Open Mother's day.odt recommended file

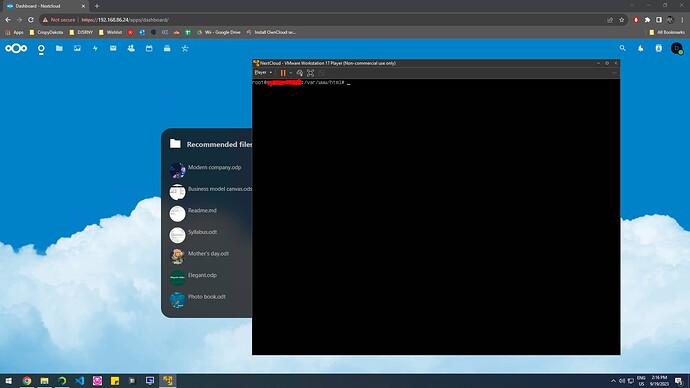[208, 254]
